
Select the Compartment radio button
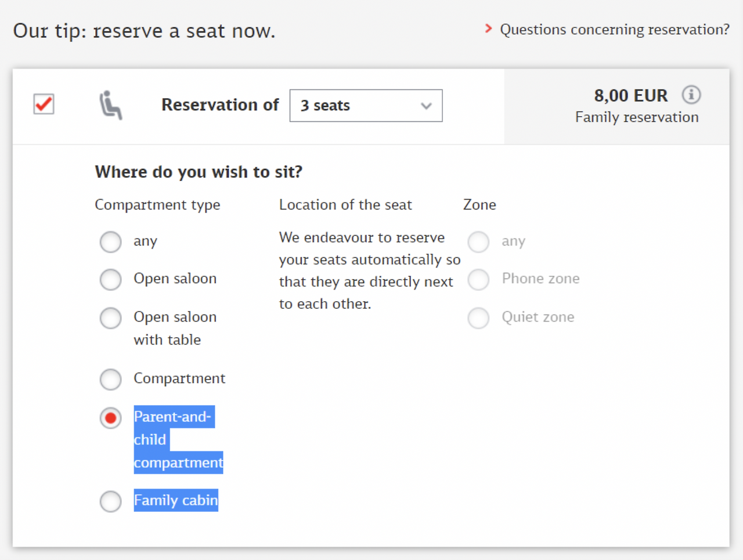110,379
